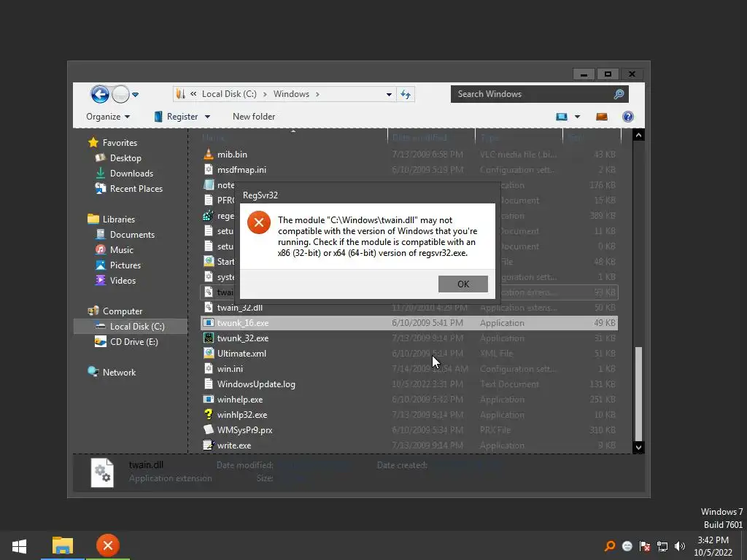Click the red error icon in RegSvr32 dialog

pyautogui.click(x=259, y=222)
